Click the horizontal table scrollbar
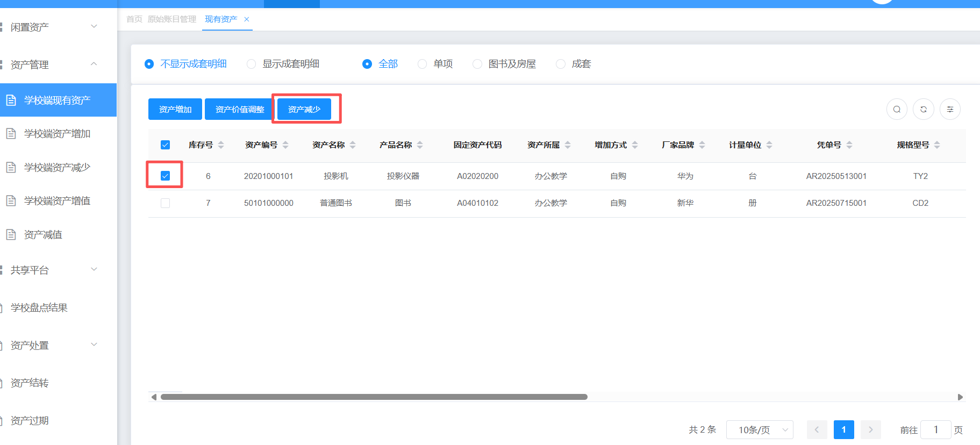 click(x=374, y=397)
